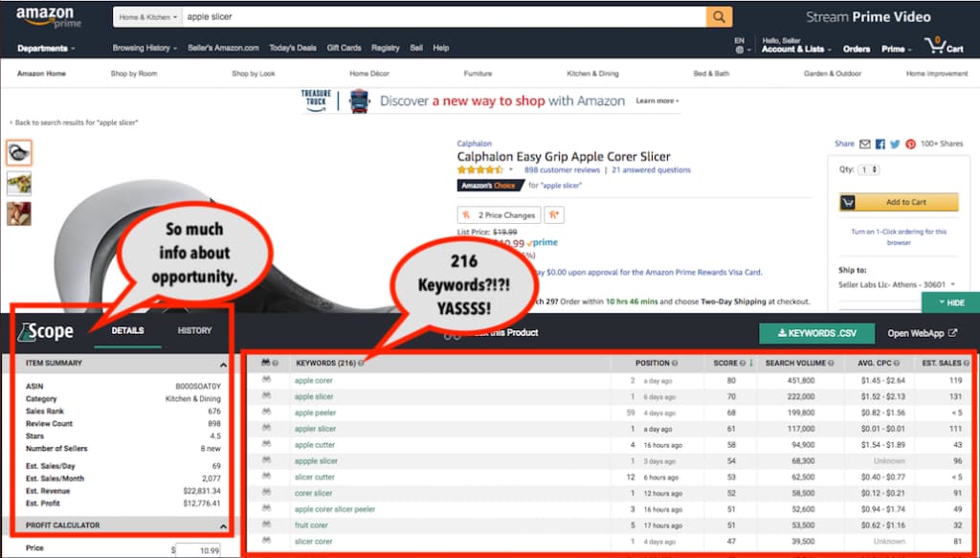This screenshot has height=558, width=980.
Task: Click the corer slicer keyword
Action: [x=313, y=493]
